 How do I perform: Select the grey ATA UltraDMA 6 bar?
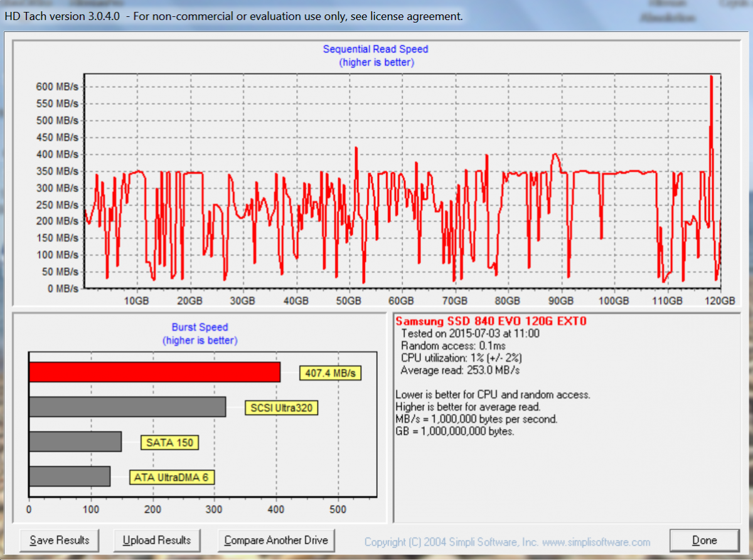pyautogui.click(x=70, y=476)
